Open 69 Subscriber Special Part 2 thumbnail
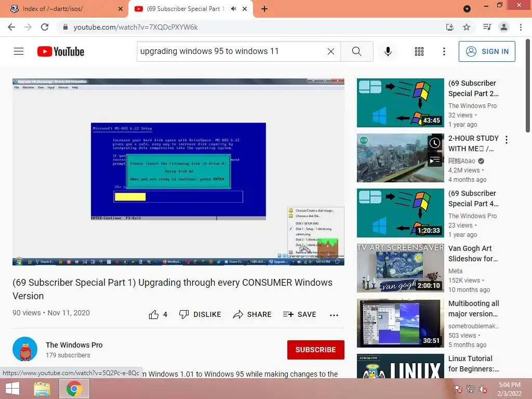Screen dimensions: 532x399 click(x=401, y=103)
